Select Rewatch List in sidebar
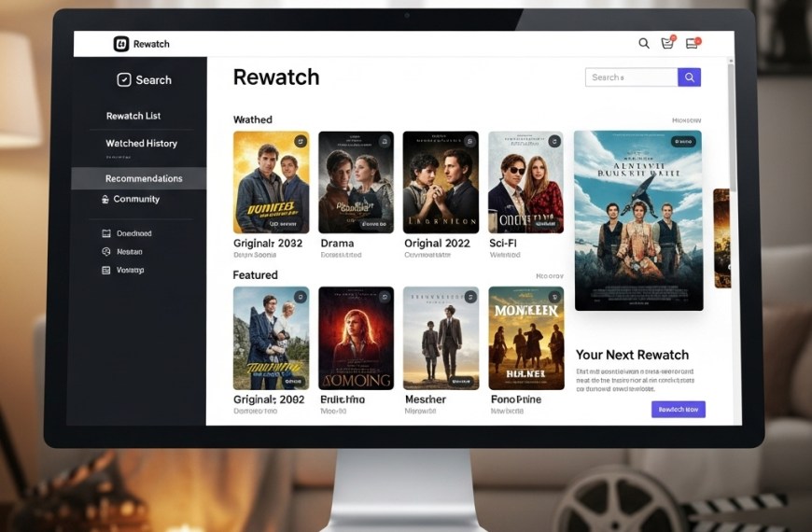This screenshot has height=532, width=812. [x=133, y=116]
